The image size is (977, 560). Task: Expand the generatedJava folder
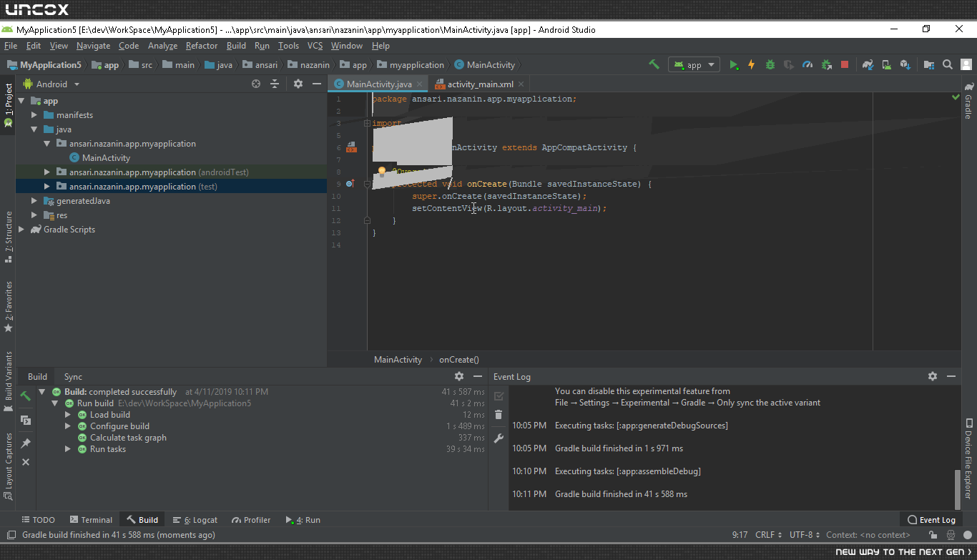coord(34,201)
